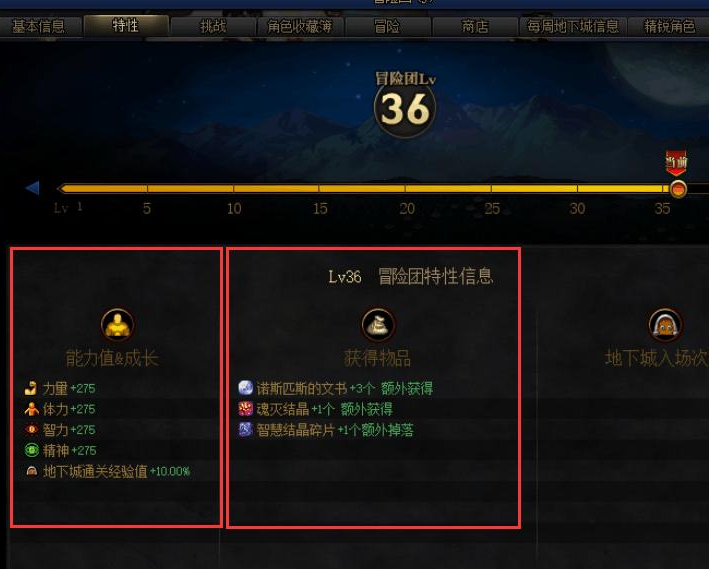The height and width of the screenshot is (569, 709).
Task: Click the red 当前 level marker
Action: (x=676, y=163)
